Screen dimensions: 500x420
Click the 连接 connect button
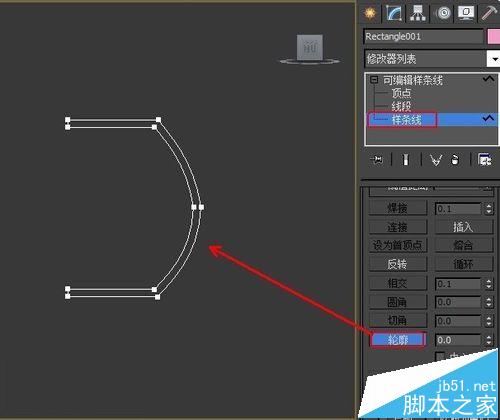[398, 227]
